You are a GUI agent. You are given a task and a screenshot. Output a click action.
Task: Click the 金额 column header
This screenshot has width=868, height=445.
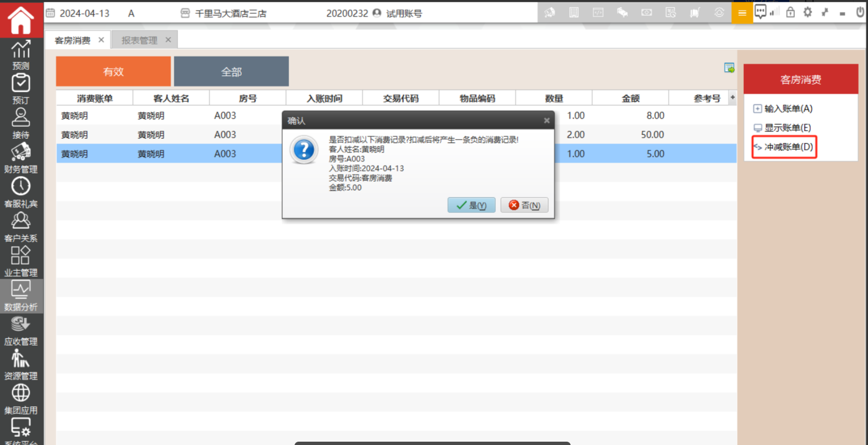coord(630,98)
